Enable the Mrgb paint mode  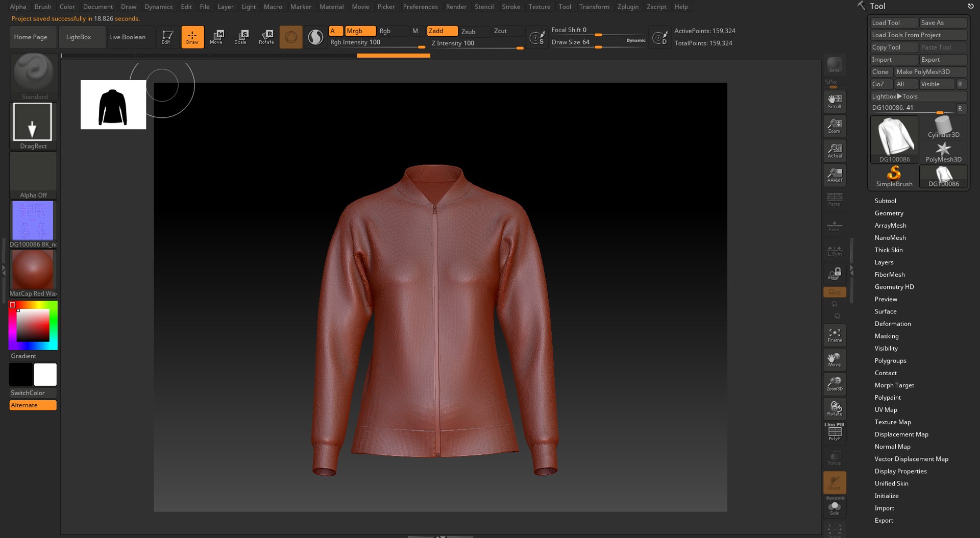tap(360, 31)
